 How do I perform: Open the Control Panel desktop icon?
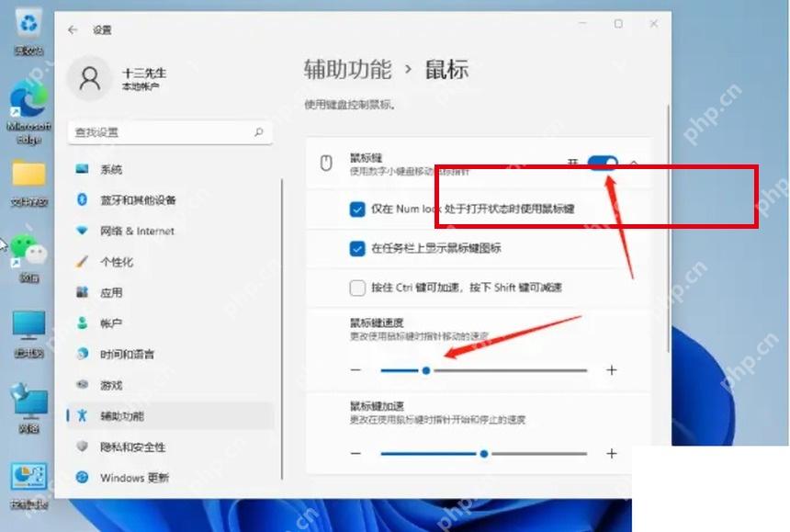click(x=28, y=486)
